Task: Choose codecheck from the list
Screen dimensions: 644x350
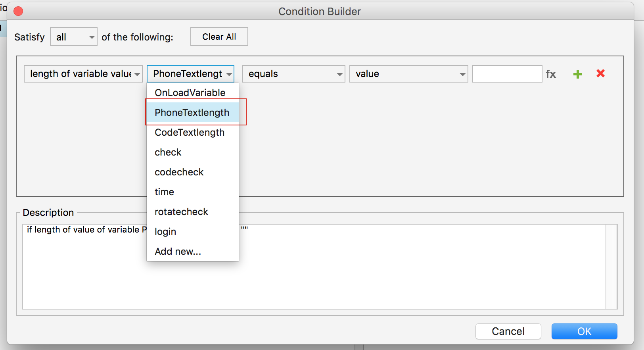Action: click(x=179, y=172)
